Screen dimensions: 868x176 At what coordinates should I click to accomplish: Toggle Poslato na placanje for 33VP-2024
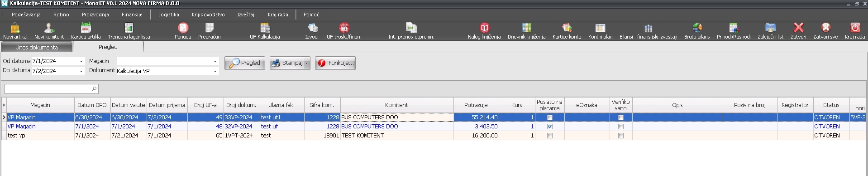[550, 117]
